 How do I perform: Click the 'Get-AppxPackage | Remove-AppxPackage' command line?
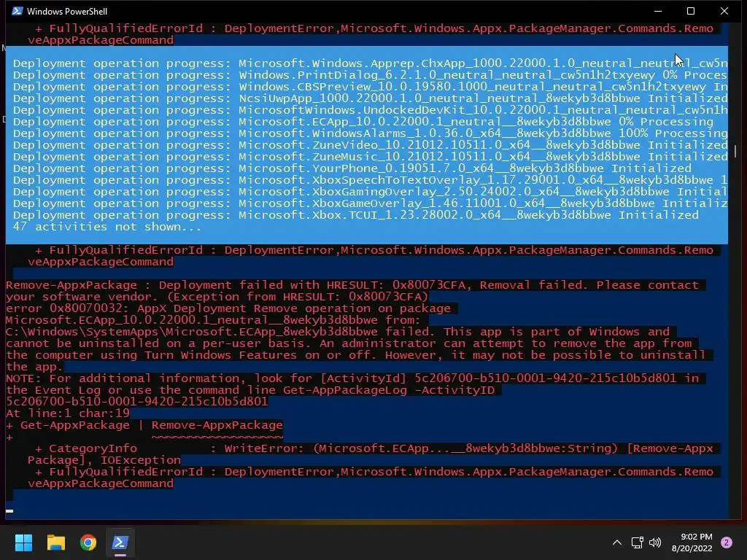click(144, 425)
